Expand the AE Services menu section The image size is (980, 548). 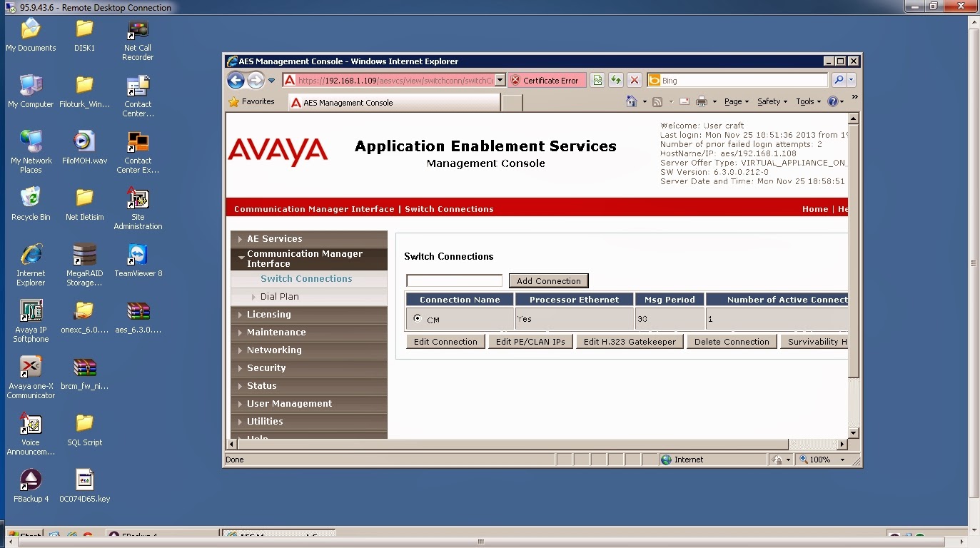[x=308, y=239]
